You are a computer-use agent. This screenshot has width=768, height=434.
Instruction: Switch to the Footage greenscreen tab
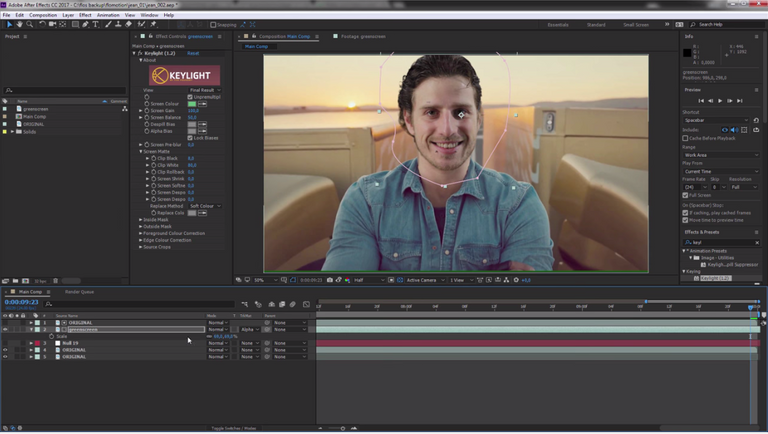(363, 37)
